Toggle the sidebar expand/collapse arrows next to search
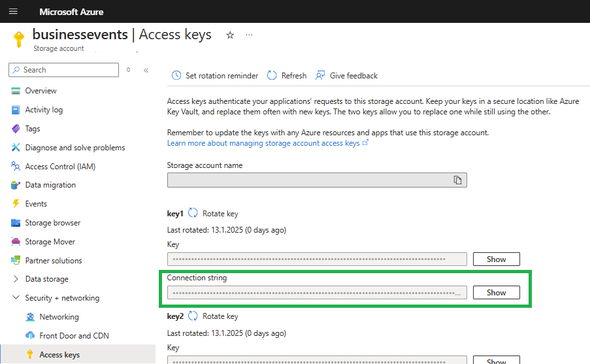The height and width of the screenshot is (364, 590). 129,70
